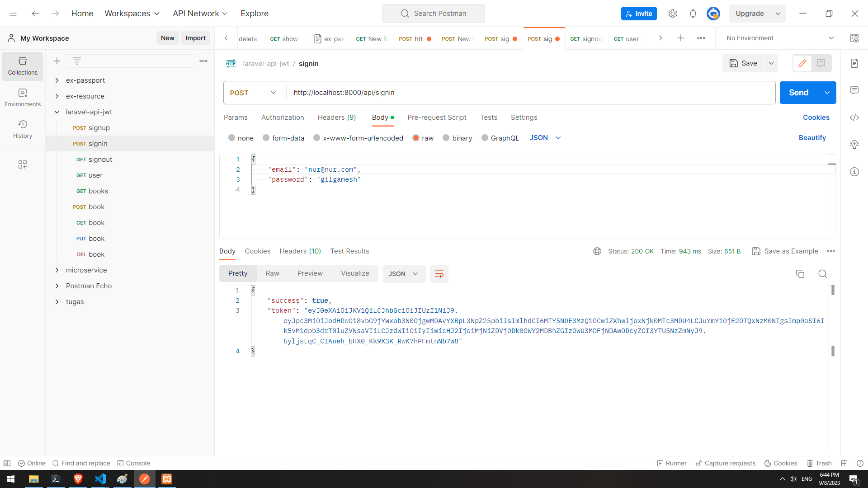Open the Raw response view tab

[272, 273]
